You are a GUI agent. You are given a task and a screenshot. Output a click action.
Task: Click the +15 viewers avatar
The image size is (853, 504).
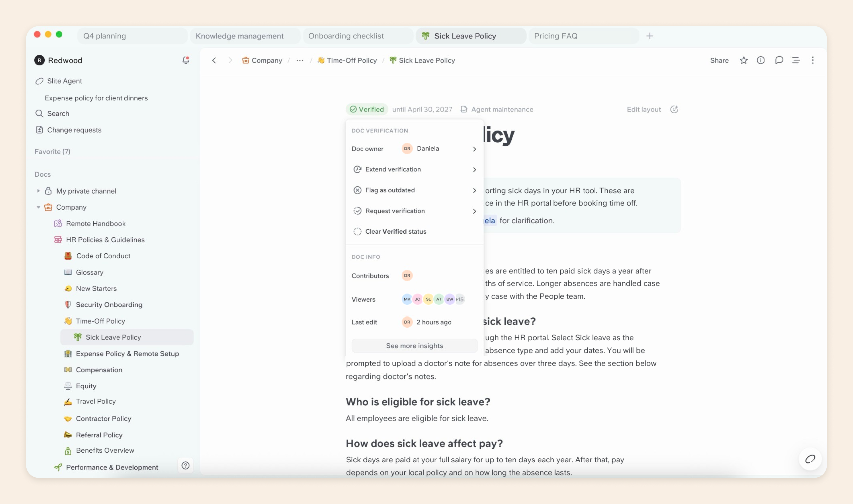point(459,299)
